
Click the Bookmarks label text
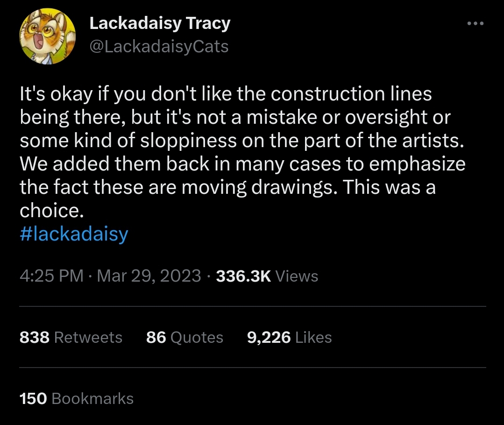pos(92,399)
